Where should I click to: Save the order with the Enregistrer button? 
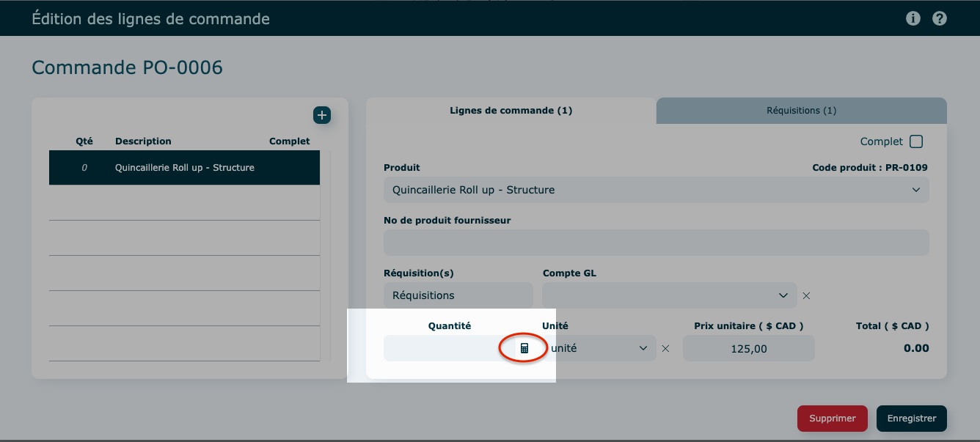coord(911,419)
